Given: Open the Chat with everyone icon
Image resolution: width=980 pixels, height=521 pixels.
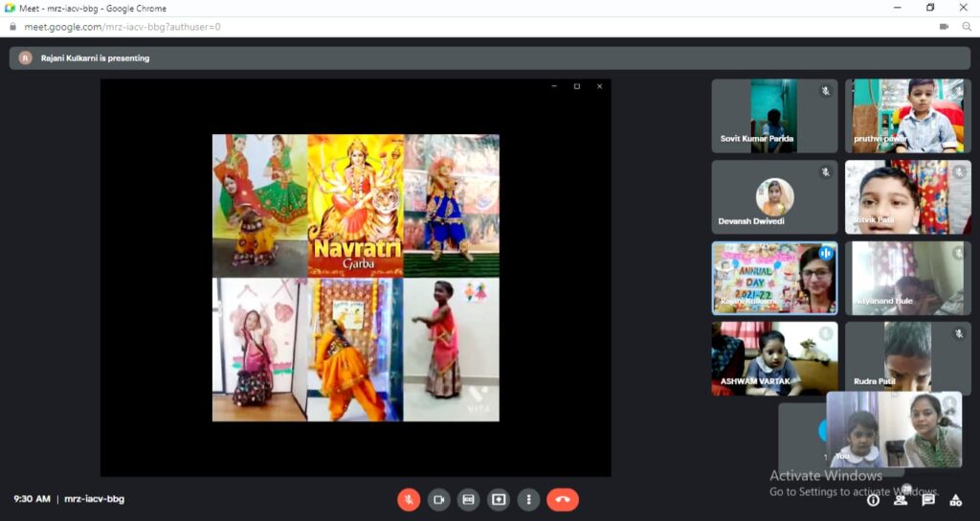Looking at the screenshot, I should click(928, 500).
